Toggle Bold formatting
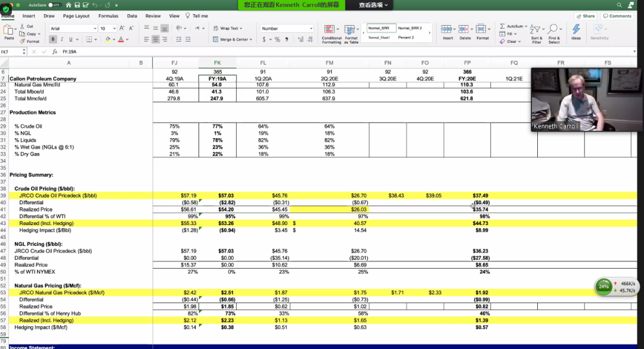The height and width of the screenshot is (349, 644). (54, 39)
